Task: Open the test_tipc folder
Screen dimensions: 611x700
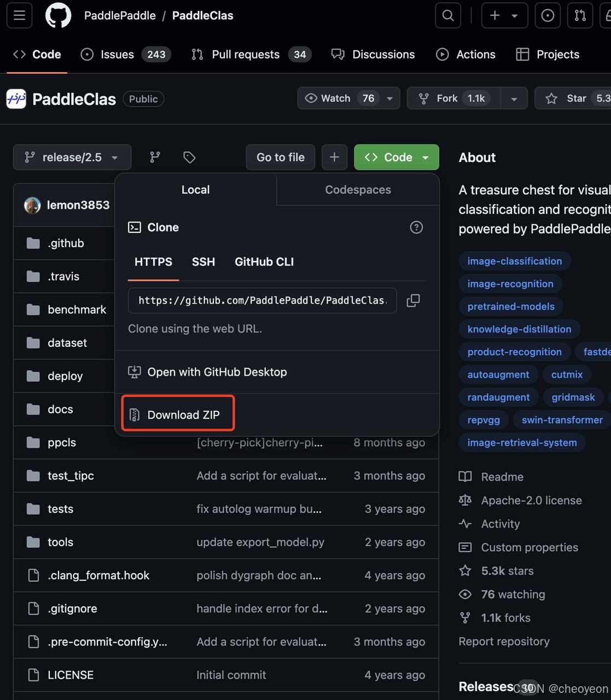Action: [71, 476]
